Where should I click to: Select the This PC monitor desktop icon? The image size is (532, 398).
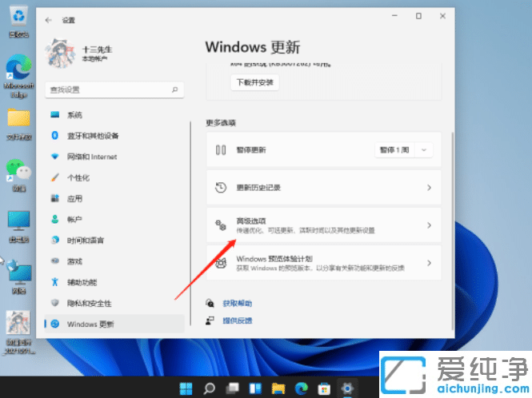pyautogui.click(x=19, y=226)
